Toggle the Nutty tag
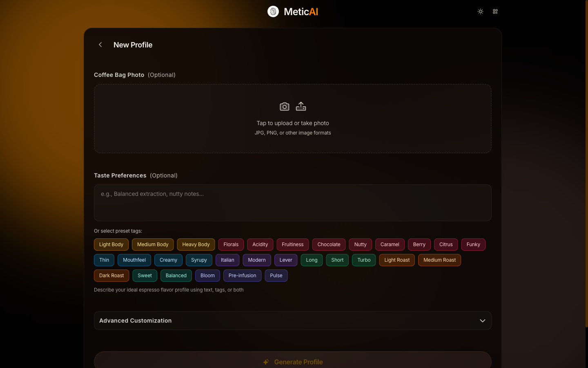Screen dimensions: 588x368 point(361,245)
